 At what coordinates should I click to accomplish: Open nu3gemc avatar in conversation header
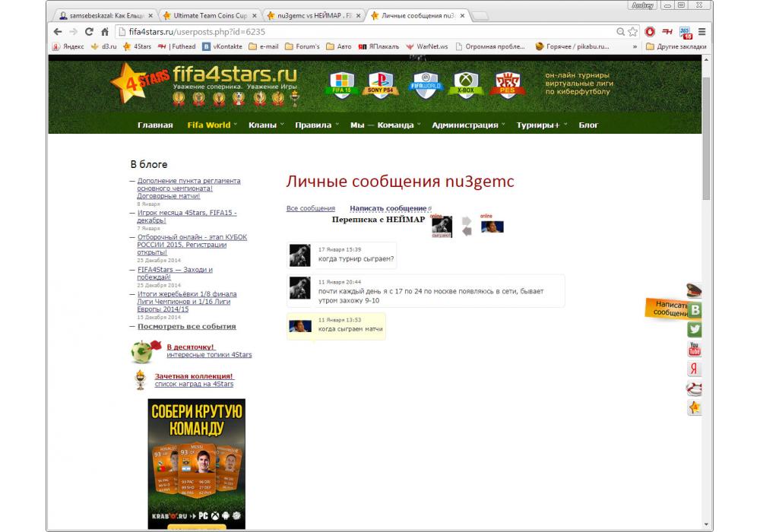tap(442, 226)
